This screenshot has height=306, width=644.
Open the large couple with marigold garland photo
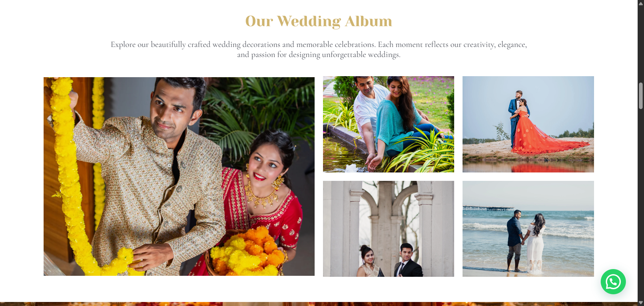coord(179,176)
